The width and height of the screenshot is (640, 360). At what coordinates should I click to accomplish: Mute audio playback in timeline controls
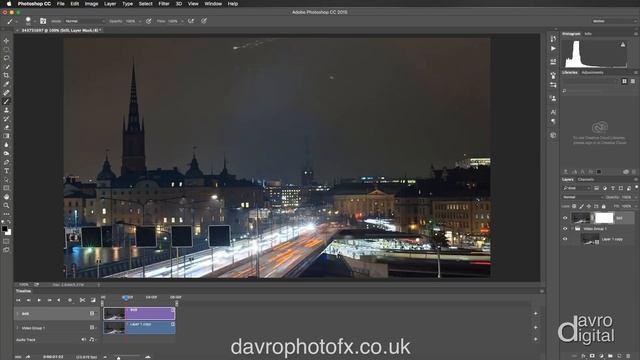(59, 300)
